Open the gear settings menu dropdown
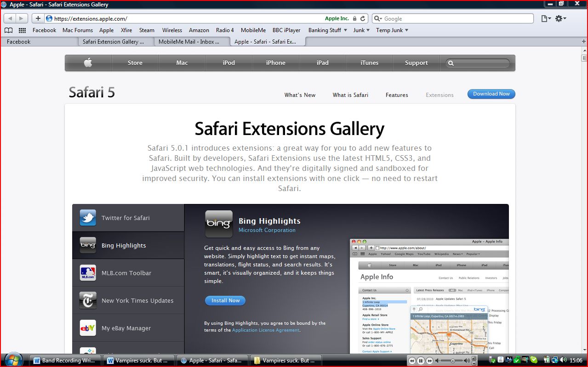 561,19
